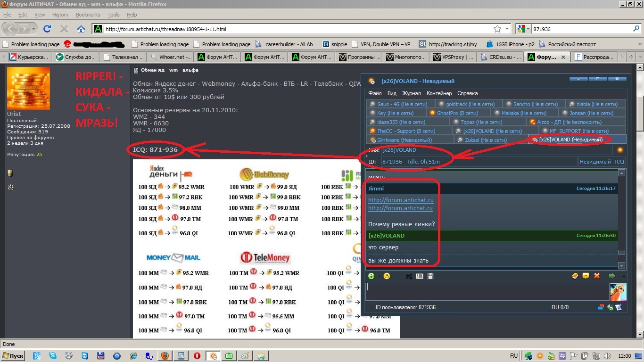644x362 pixels.
Task: Click Urist username on forum post
Action: [x=14, y=114]
